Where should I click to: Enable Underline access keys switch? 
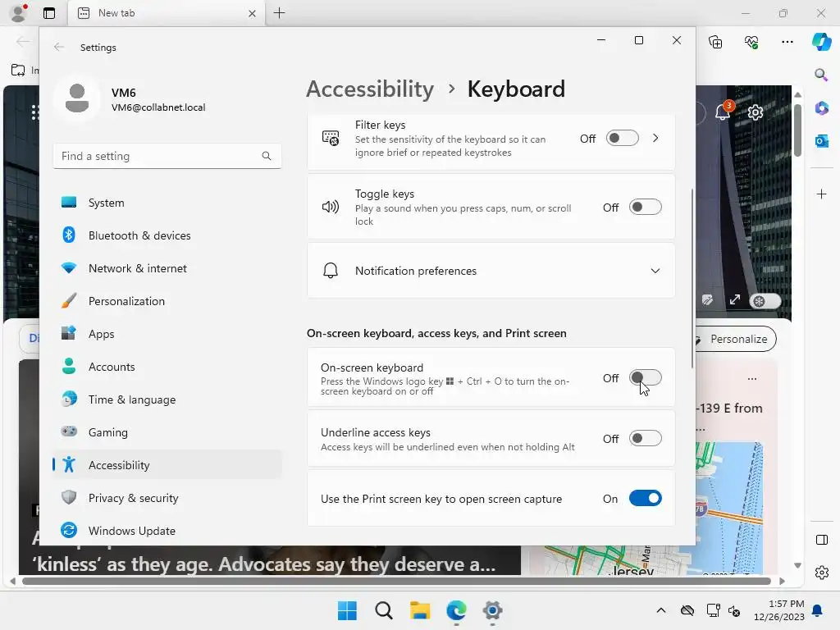645,439
